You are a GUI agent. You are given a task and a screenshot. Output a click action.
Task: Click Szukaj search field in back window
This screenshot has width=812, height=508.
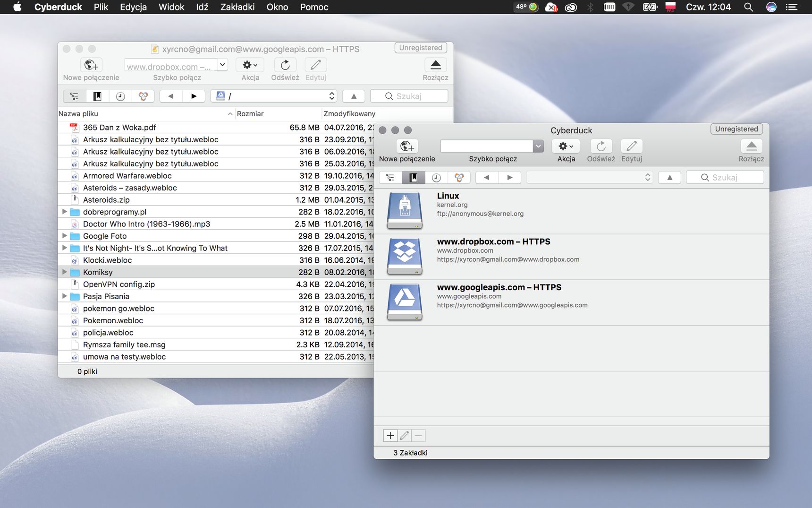[409, 96]
